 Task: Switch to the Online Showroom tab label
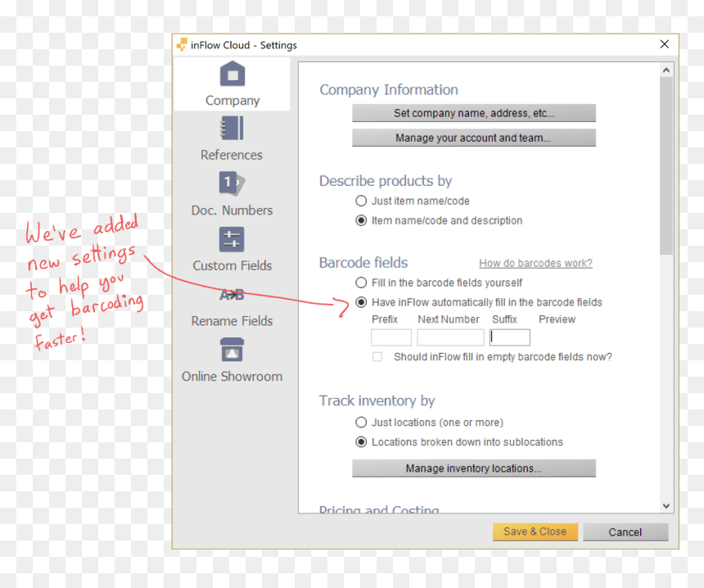pyautogui.click(x=232, y=377)
